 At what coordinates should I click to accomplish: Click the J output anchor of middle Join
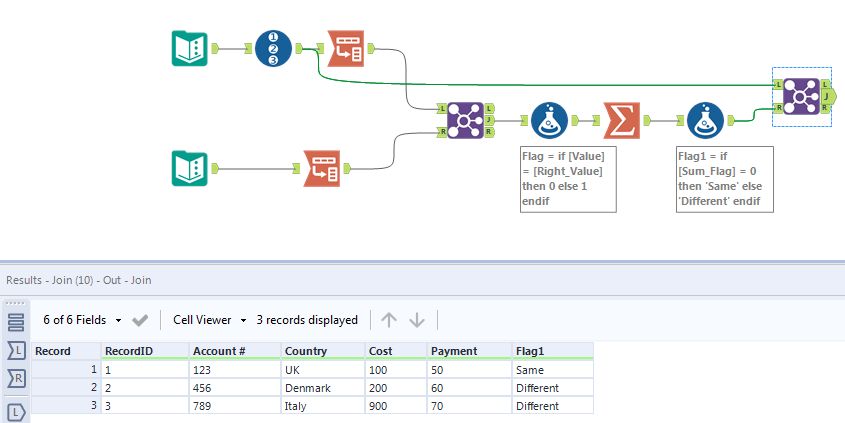pyautogui.click(x=489, y=120)
